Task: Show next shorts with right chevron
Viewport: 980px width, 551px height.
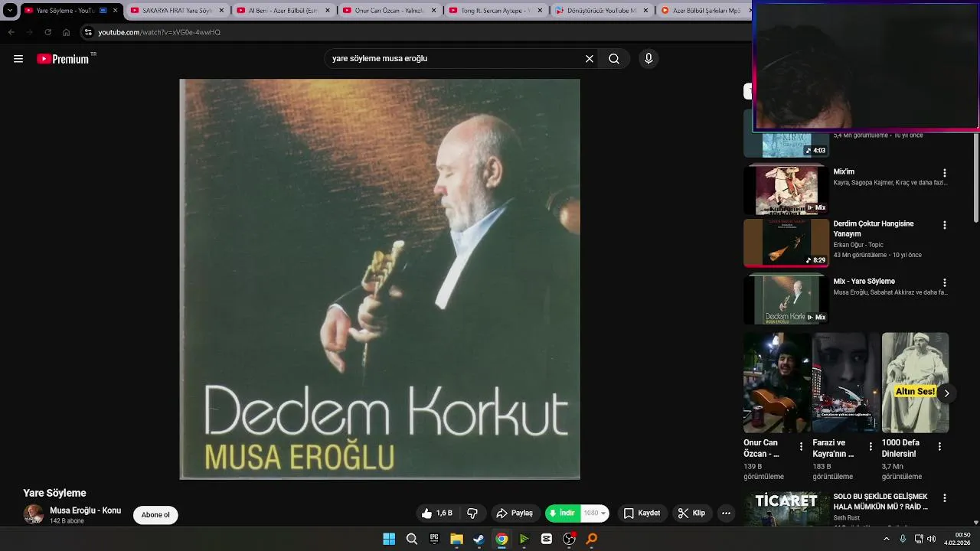Action: [x=946, y=393]
